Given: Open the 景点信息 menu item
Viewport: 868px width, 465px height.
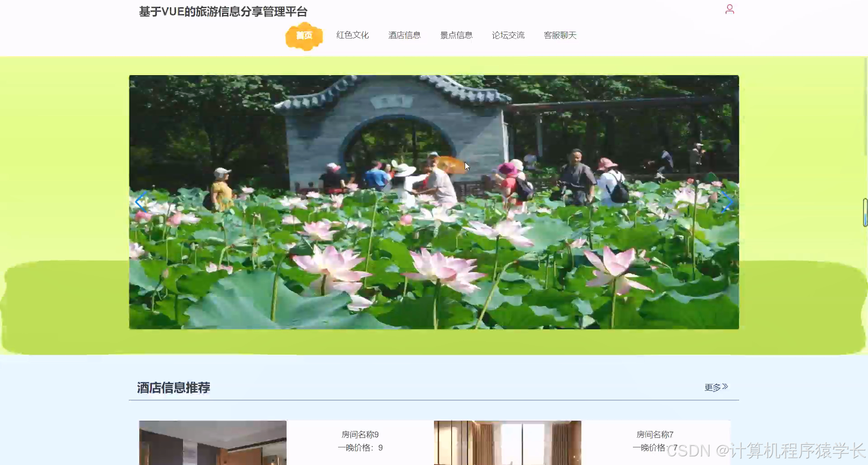Looking at the screenshot, I should tap(456, 35).
